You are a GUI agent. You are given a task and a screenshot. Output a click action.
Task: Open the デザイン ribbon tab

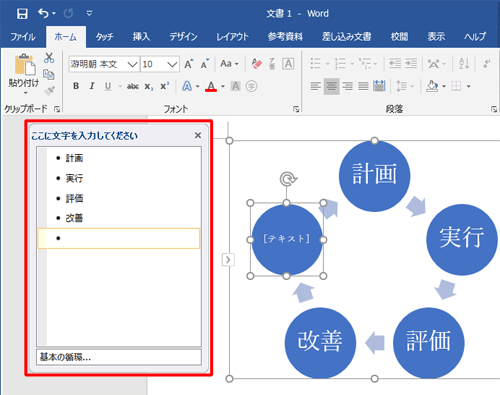183,37
